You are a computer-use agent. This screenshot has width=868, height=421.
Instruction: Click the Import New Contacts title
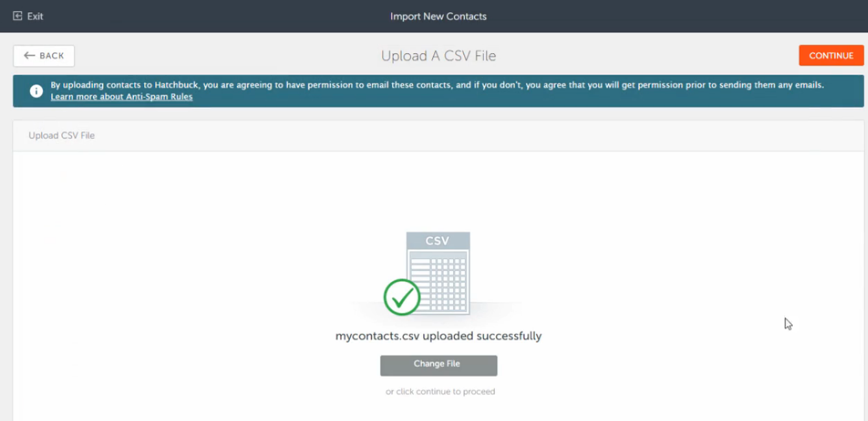(438, 16)
